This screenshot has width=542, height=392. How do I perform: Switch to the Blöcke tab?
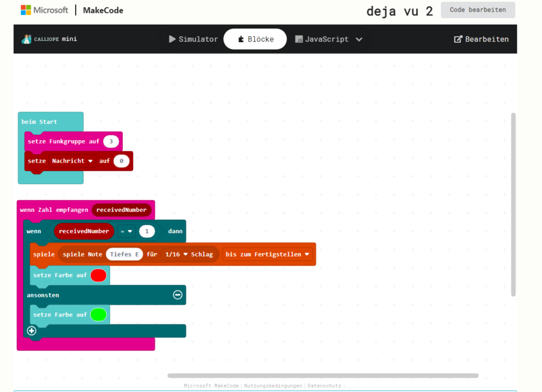pos(255,39)
